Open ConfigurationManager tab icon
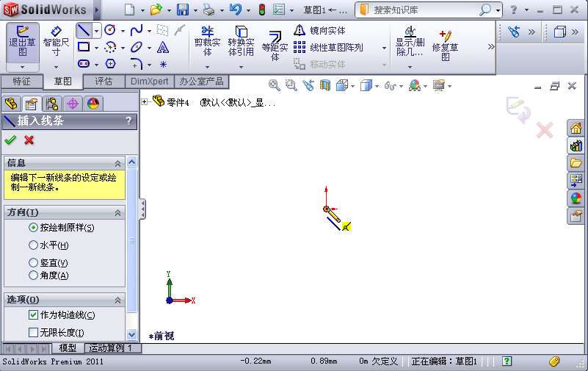 [x=51, y=104]
